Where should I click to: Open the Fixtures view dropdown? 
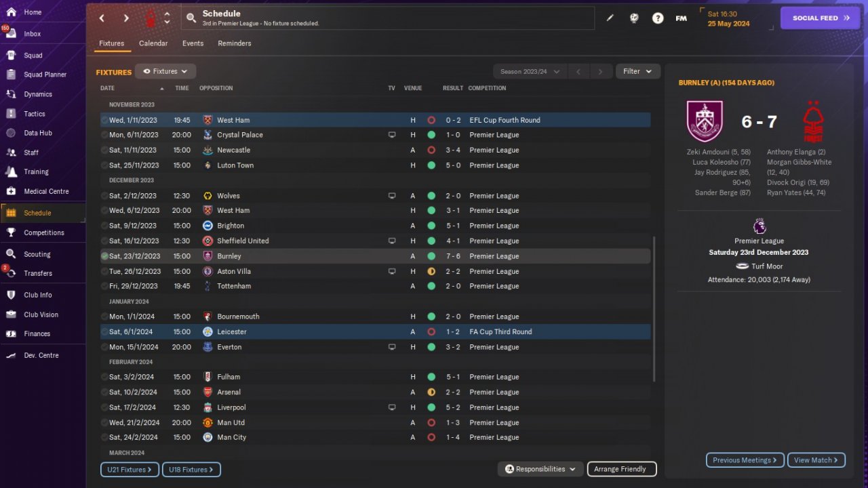pos(165,71)
